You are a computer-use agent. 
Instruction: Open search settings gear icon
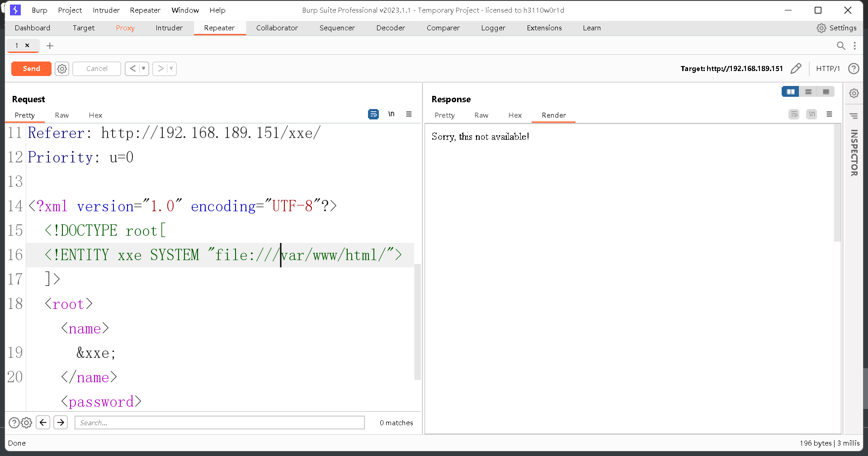click(27, 423)
